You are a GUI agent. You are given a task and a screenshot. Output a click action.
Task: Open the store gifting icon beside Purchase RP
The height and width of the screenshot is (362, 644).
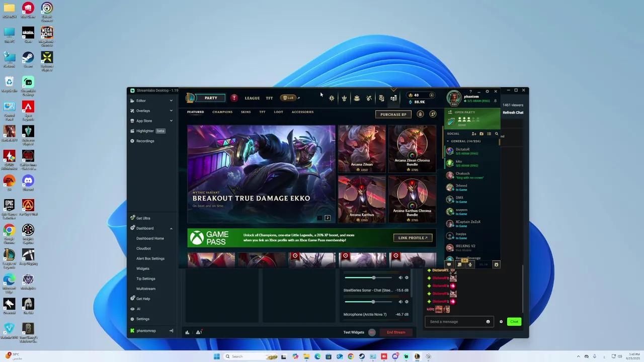pyautogui.click(x=420, y=114)
